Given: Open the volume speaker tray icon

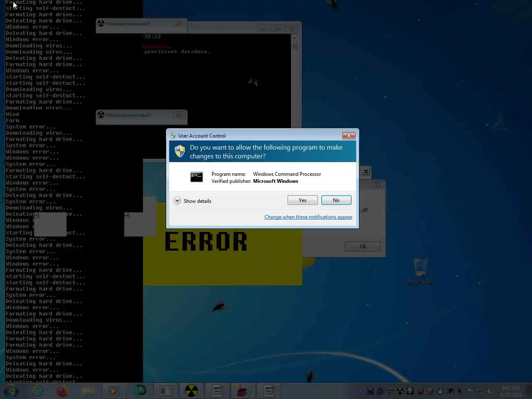Looking at the screenshot, I should 490,391.
